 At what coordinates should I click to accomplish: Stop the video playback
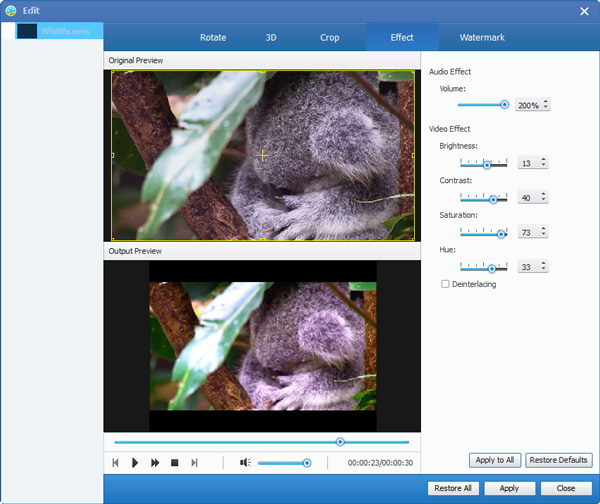click(174, 463)
